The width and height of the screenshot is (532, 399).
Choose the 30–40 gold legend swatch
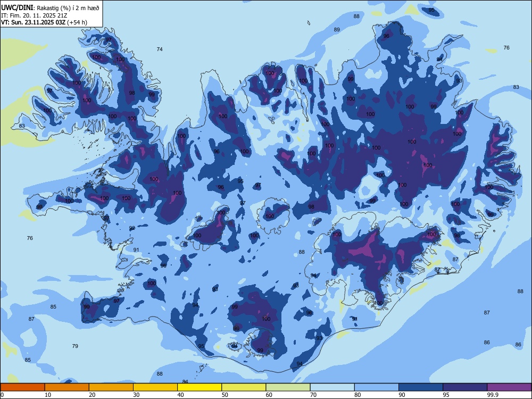tap(155, 387)
